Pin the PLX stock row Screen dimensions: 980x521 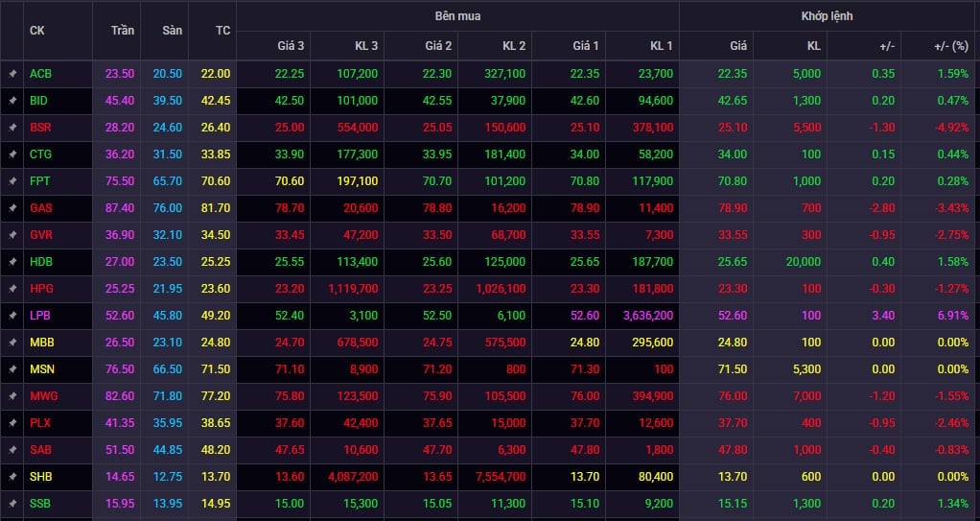(x=12, y=423)
